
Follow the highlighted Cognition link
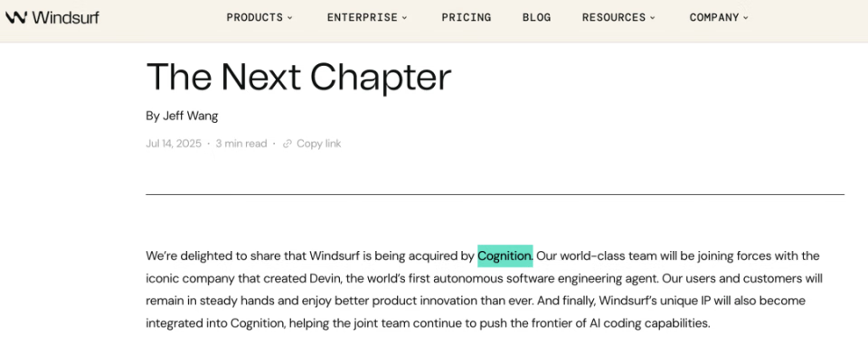tap(505, 256)
